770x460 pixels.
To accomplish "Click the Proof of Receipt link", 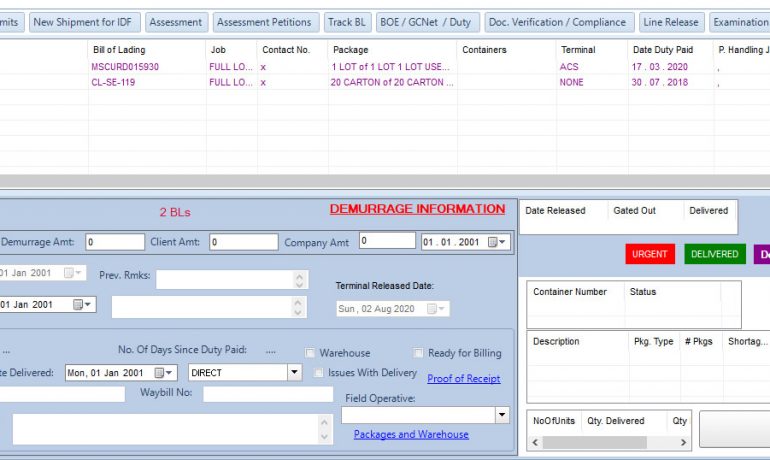I will coord(463,379).
